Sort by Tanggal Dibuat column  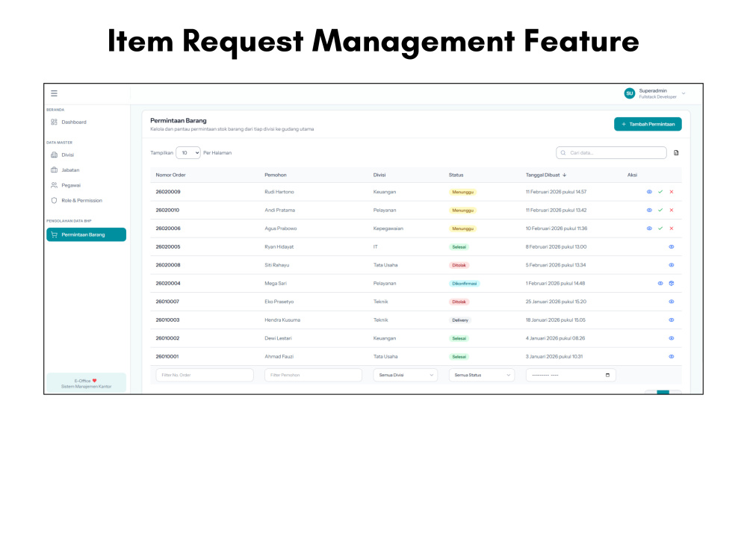click(x=546, y=175)
